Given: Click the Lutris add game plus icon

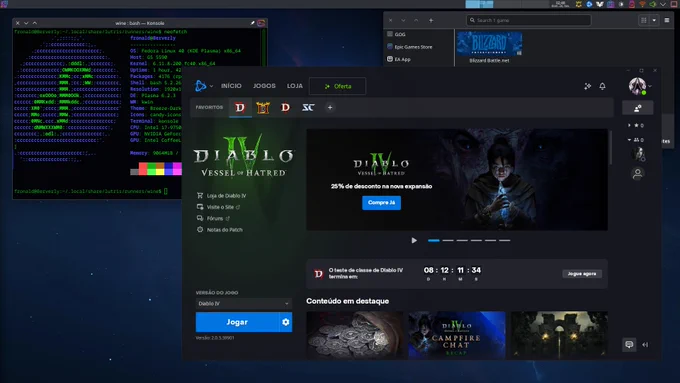Looking at the screenshot, I should point(431,20).
